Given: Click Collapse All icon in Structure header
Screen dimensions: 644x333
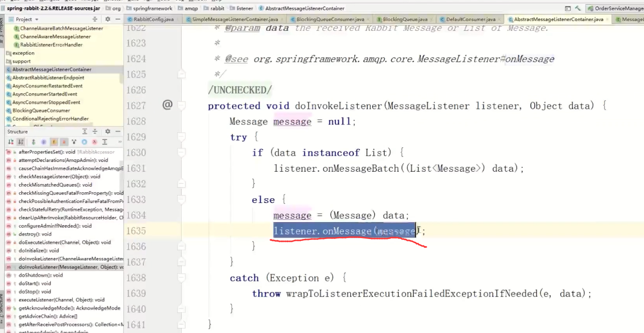Looking at the screenshot, I should (95, 131).
